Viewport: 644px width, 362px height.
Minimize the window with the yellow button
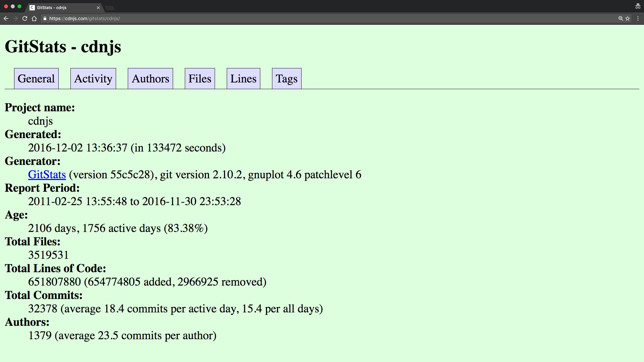click(13, 6)
